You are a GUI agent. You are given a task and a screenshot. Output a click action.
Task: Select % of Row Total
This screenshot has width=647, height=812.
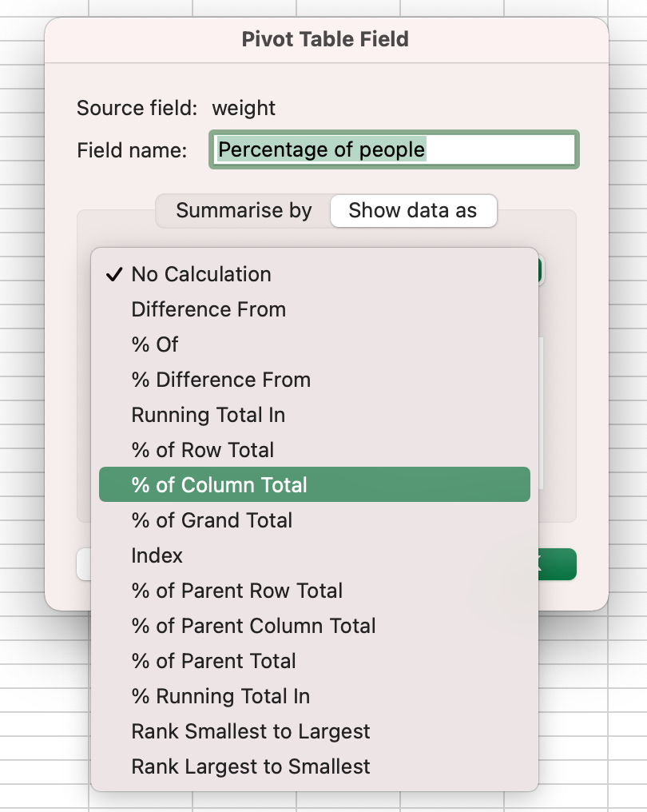202,450
